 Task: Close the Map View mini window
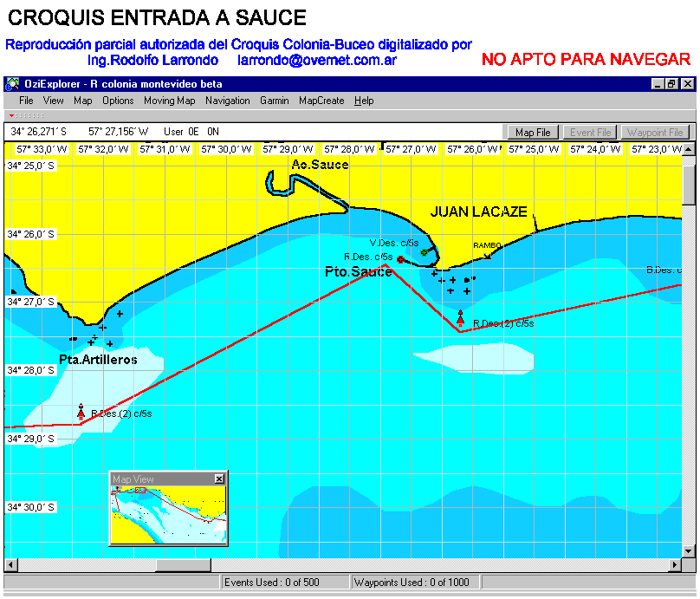219,479
